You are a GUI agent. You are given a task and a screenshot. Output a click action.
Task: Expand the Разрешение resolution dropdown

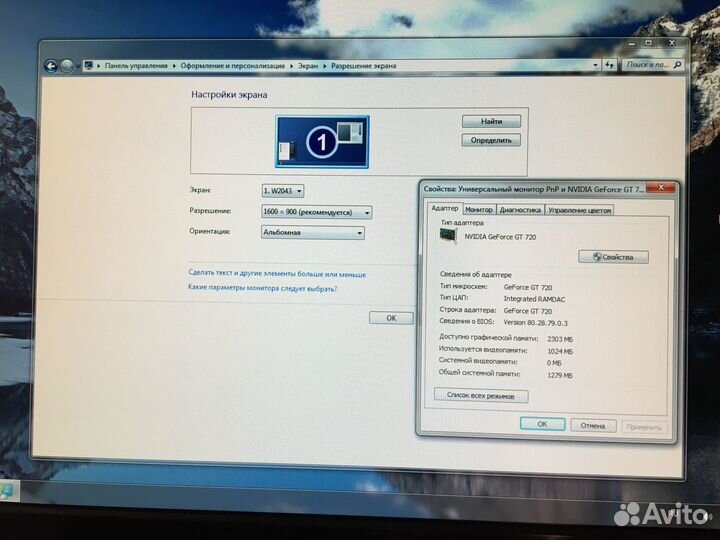pos(316,212)
